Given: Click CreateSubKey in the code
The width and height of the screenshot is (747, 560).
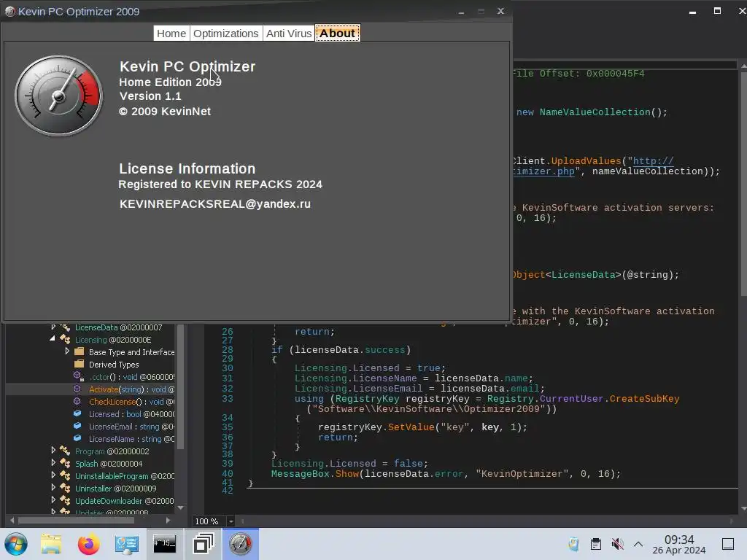Looking at the screenshot, I should coord(645,399).
